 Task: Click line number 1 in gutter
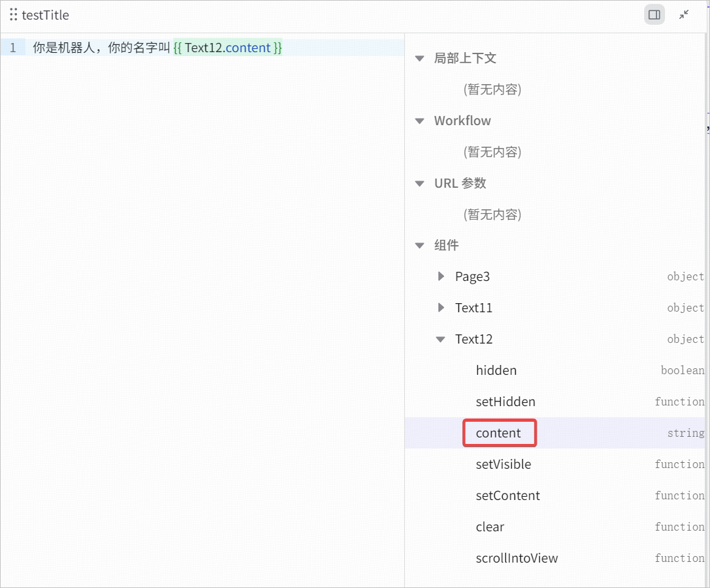(x=12, y=48)
